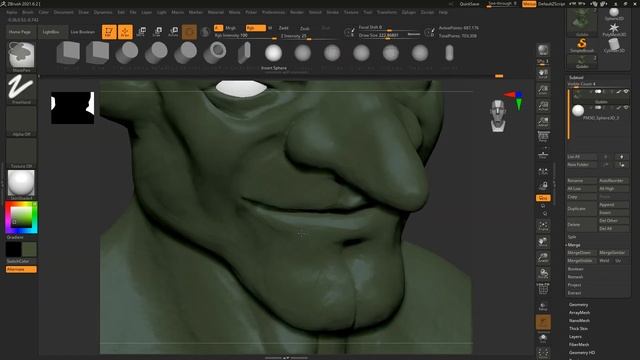Expand the NanoMesh subpalette

579,321
